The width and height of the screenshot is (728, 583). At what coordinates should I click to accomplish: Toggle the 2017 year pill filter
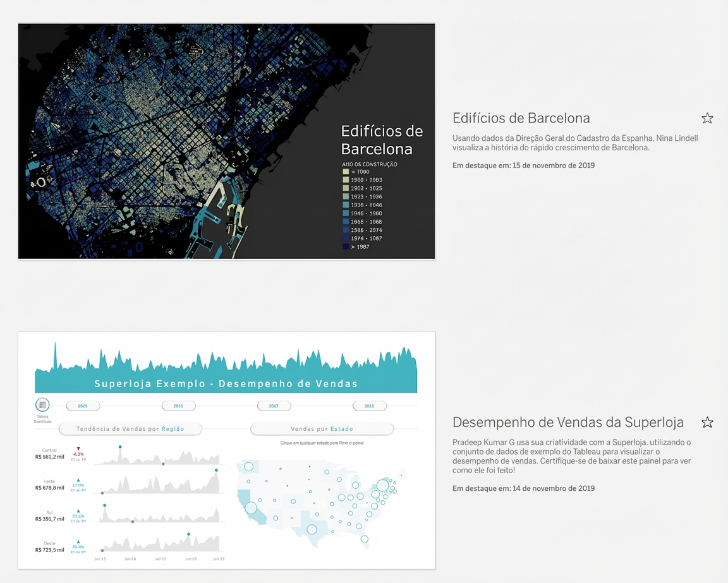[274, 406]
